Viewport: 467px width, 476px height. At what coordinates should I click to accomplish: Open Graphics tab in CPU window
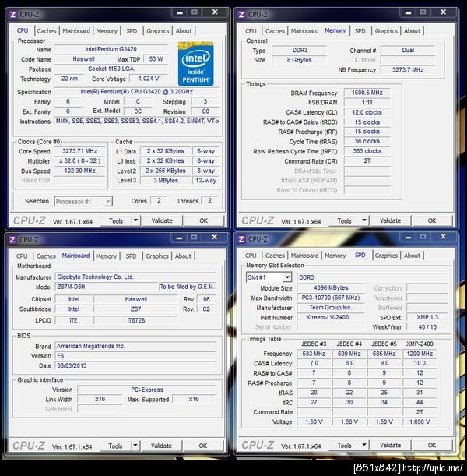pyautogui.click(x=158, y=31)
